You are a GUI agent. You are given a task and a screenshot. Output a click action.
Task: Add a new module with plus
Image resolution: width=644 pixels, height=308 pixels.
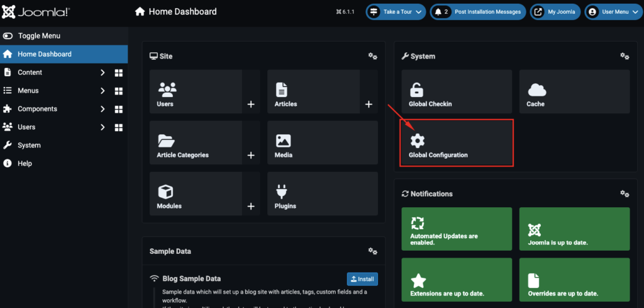click(251, 207)
